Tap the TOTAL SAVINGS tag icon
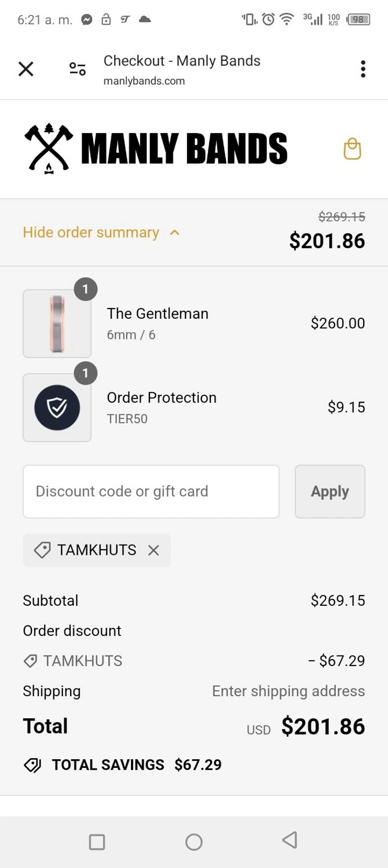 tap(32, 765)
